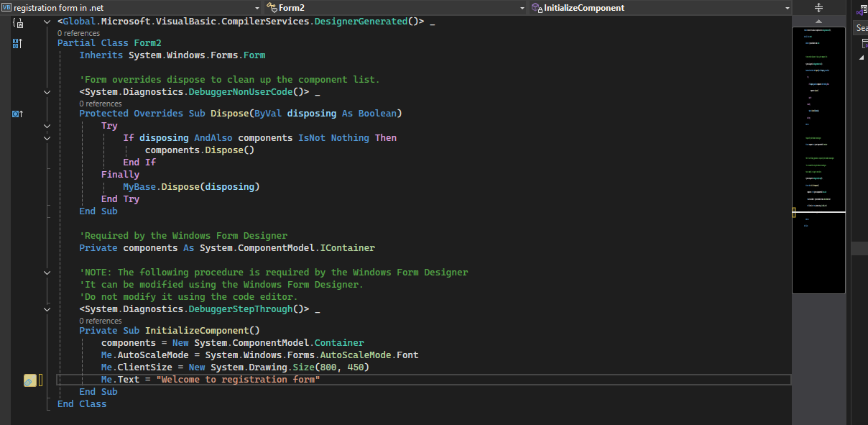Collapse the region at the Global.Microsoft.VisualBasic attribute line
This screenshot has width=868, height=425.
(x=47, y=22)
